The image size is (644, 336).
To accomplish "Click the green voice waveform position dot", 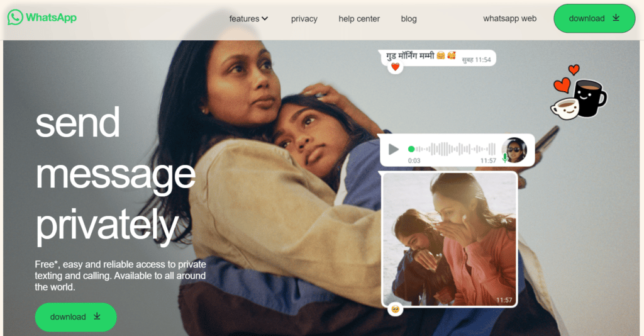I will click(411, 149).
